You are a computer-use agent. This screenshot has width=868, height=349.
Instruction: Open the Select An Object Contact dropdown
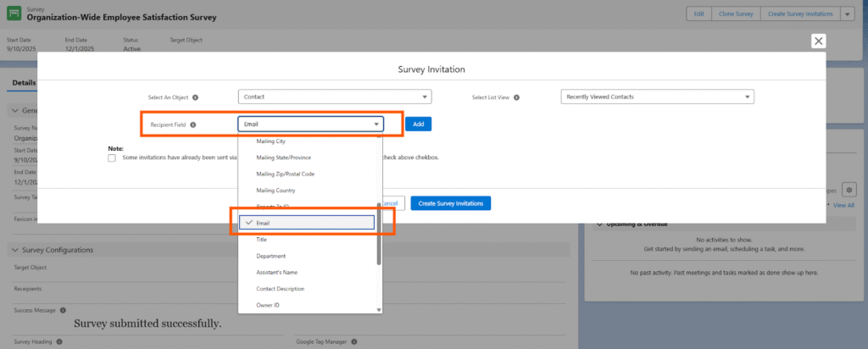click(335, 97)
